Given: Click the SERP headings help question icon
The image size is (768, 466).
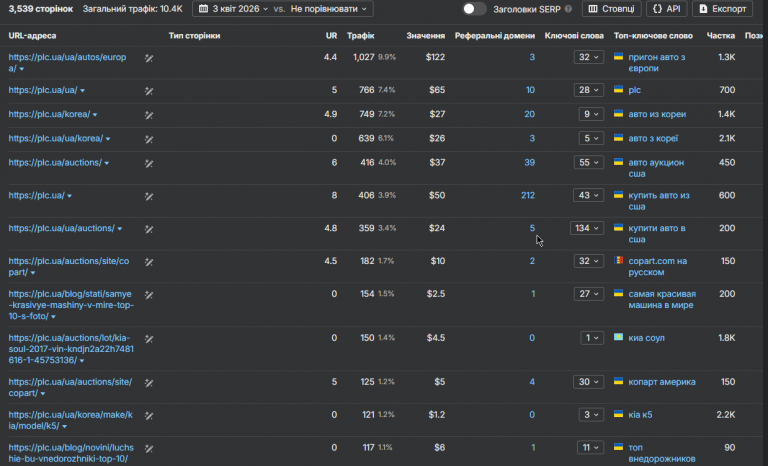Looking at the screenshot, I should tap(569, 9).
